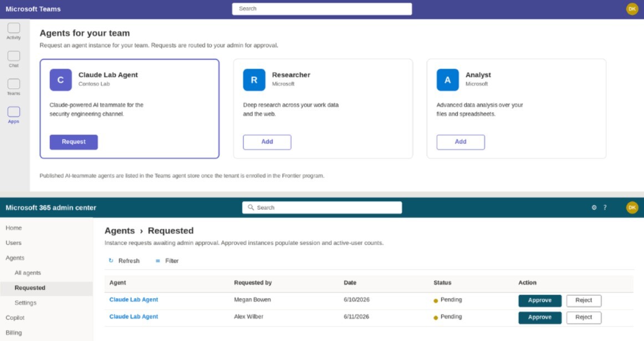Click the Refresh label in toolbar
Image resolution: width=644 pixels, height=341 pixels.
129,261
